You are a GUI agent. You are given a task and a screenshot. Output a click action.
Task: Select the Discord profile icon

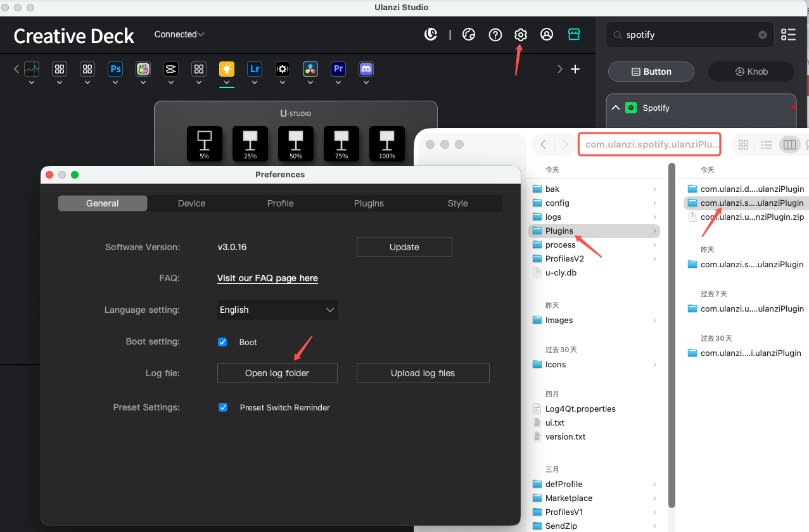[x=366, y=69]
